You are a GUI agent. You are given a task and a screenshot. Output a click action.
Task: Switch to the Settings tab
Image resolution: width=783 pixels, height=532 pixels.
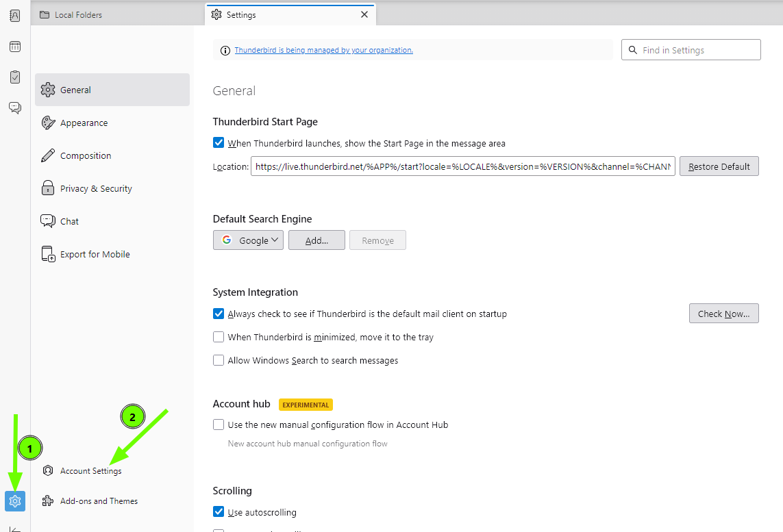click(x=290, y=14)
